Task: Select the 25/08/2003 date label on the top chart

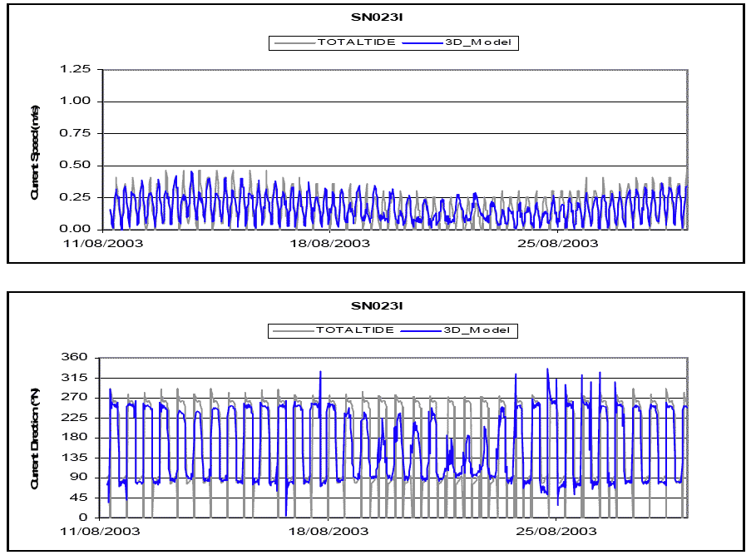Action: 556,243
